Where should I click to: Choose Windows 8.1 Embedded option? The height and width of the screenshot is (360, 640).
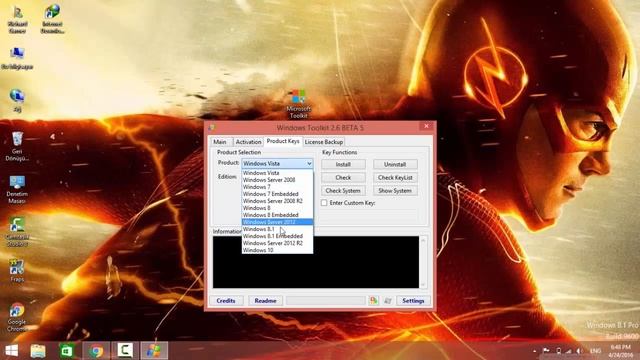point(278,236)
